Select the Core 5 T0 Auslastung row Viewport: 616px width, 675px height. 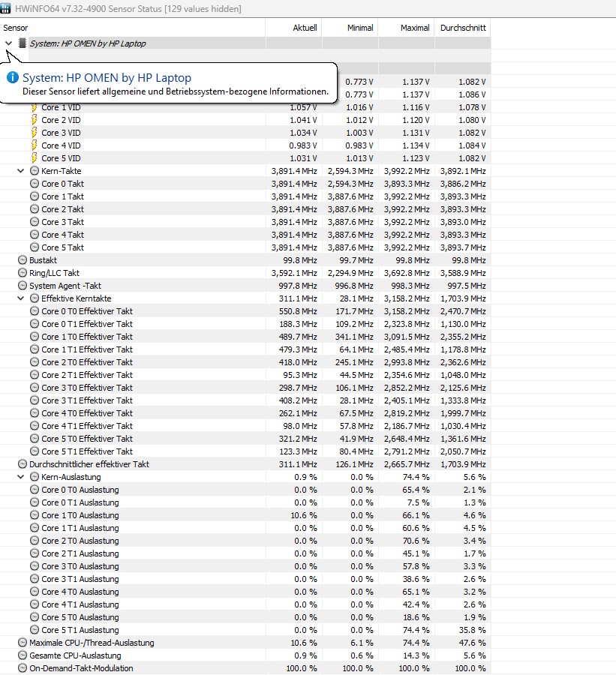point(245,617)
